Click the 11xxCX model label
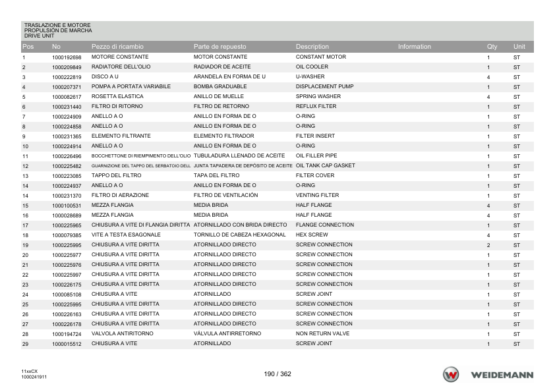Image resolution: width=555 pixels, height=392 pixels. click(29, 372)
